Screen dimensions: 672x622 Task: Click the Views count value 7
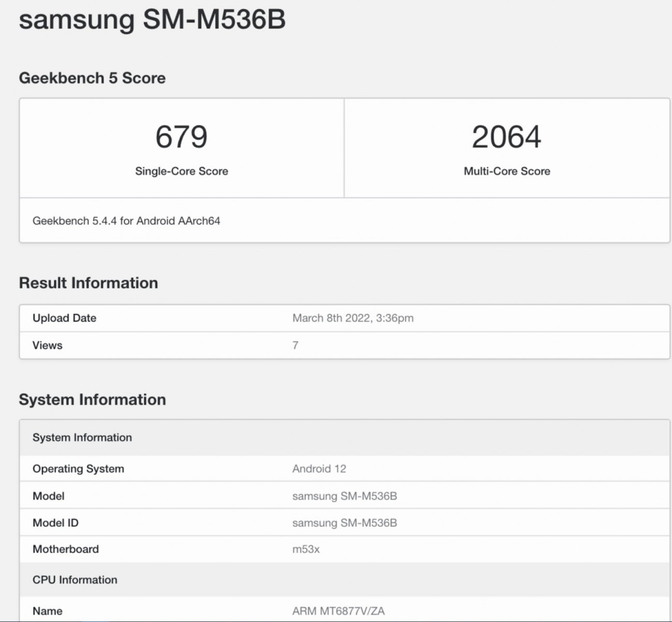[295, 345]
